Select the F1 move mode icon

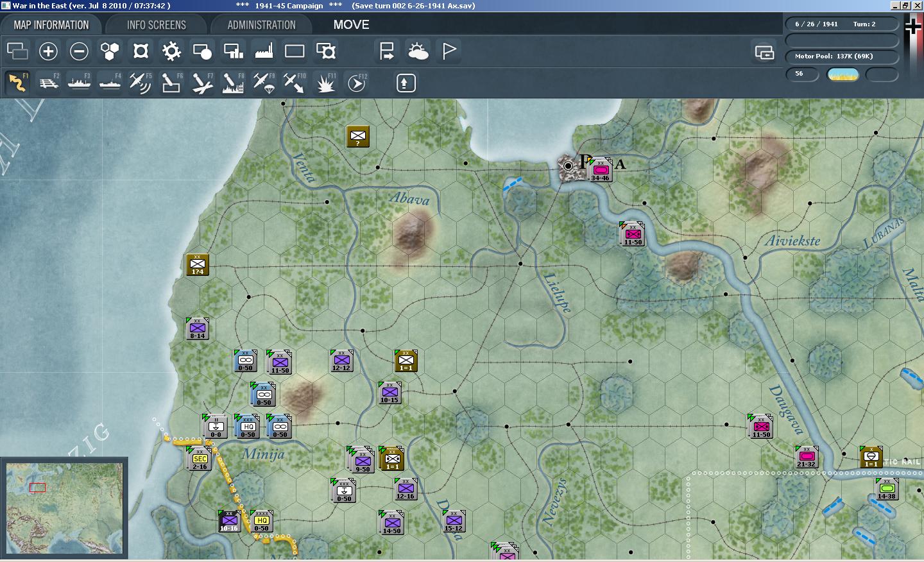point(18,83)
